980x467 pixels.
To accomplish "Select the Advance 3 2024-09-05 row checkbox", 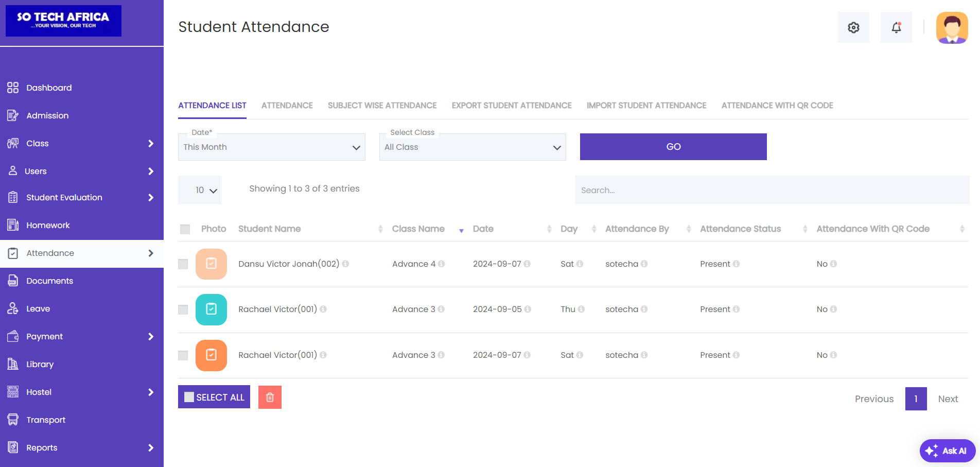I will tap(183, 309).
